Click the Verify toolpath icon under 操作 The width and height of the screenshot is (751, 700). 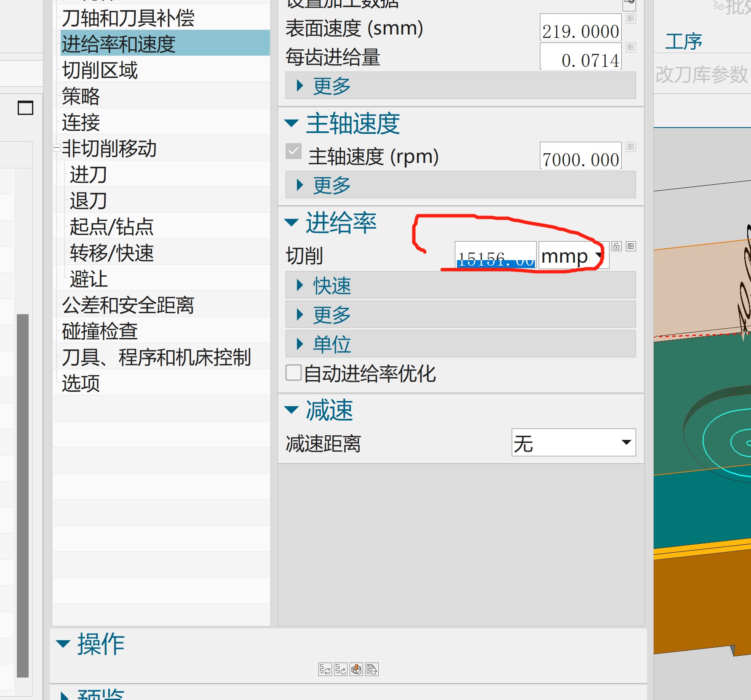(x=356, y=669)
